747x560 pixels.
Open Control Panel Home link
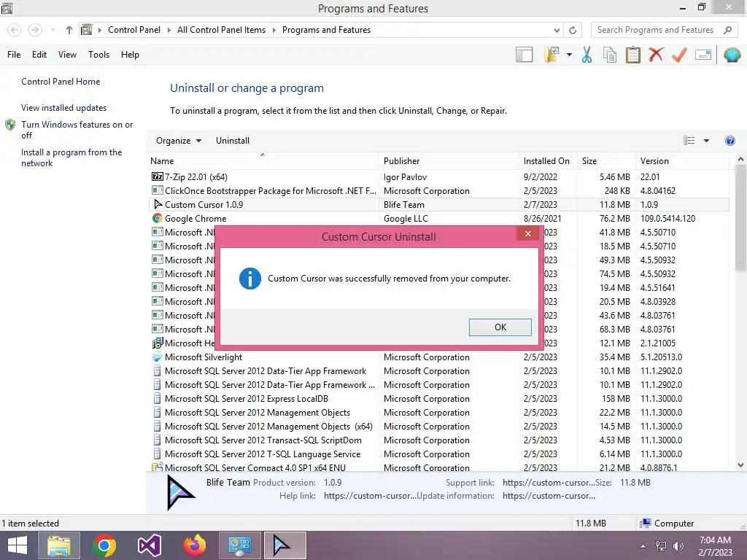pos(61,82)
